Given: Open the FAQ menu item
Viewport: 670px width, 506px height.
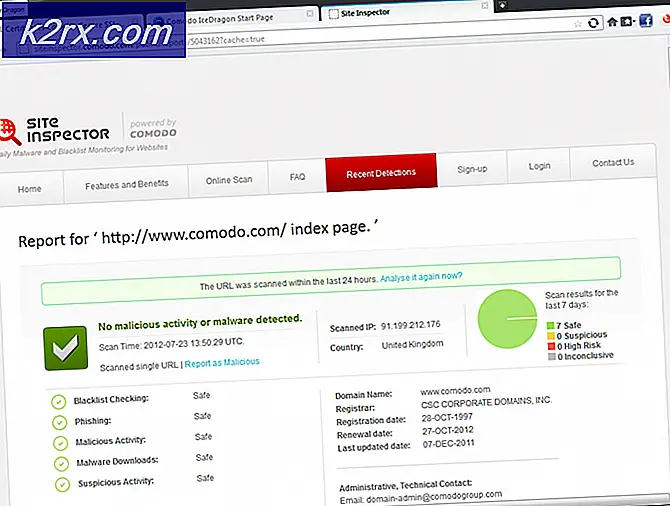Looking at the screenshot, I should point(297,177).
